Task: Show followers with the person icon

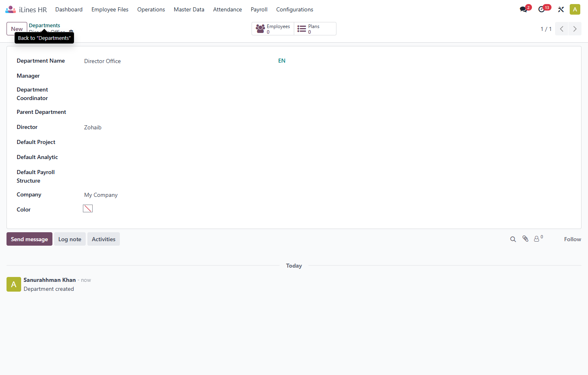Action: click(x=538, y=239)
